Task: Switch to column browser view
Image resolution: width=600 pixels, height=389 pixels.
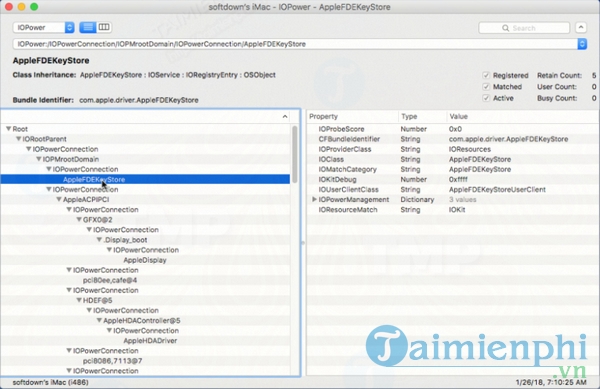Action: click(104, 27)
